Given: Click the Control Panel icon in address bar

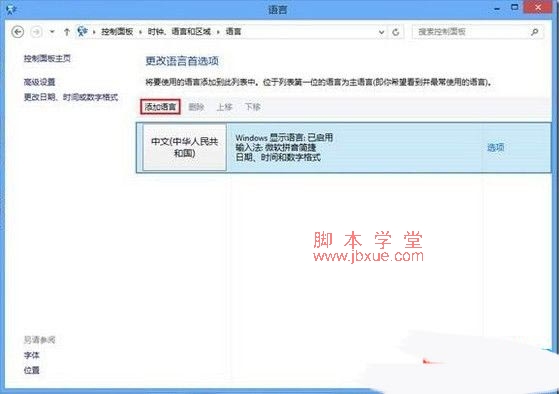Looking at the screenshot, I should click(82, 31).
